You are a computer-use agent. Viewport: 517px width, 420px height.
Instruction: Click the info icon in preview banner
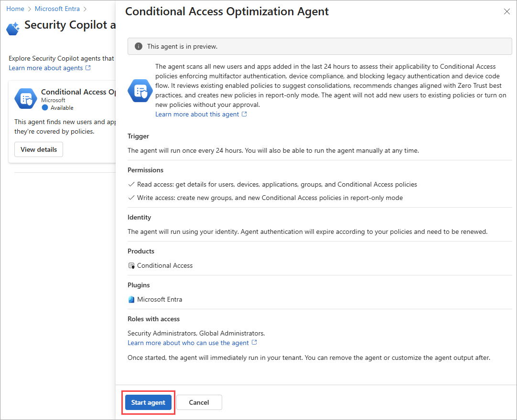coord(139,46)
